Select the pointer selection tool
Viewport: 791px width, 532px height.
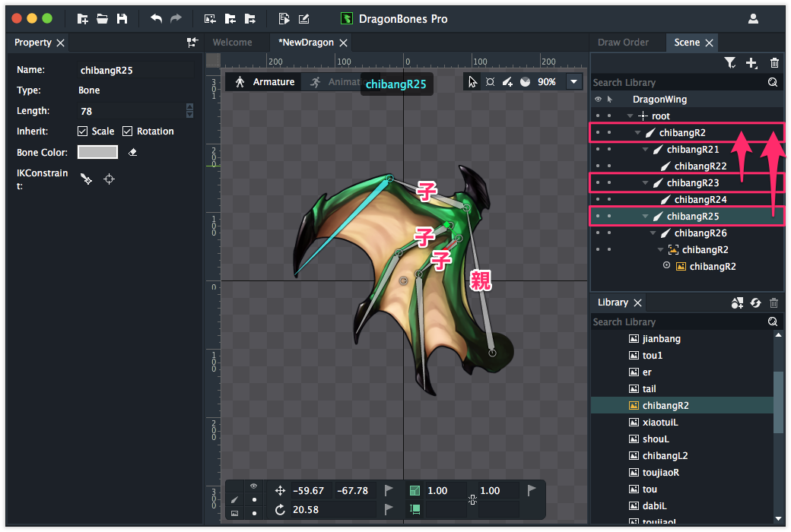tap(473, 82)
